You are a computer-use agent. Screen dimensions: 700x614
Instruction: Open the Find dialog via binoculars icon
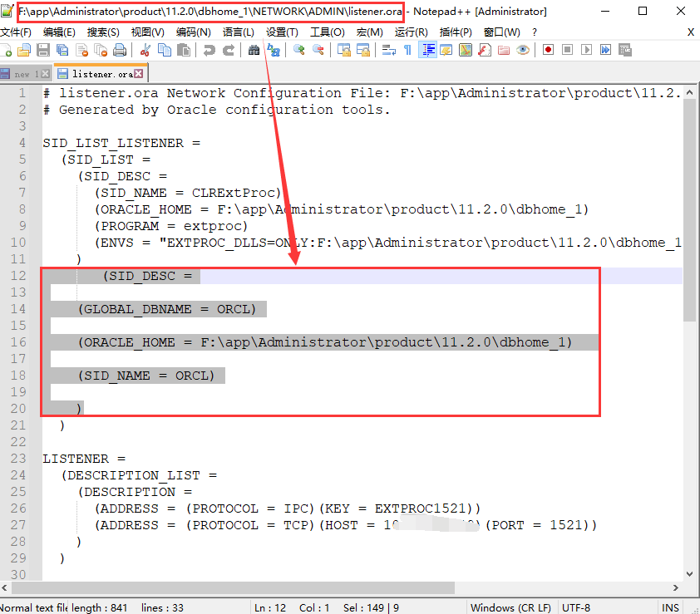(254, 50)
